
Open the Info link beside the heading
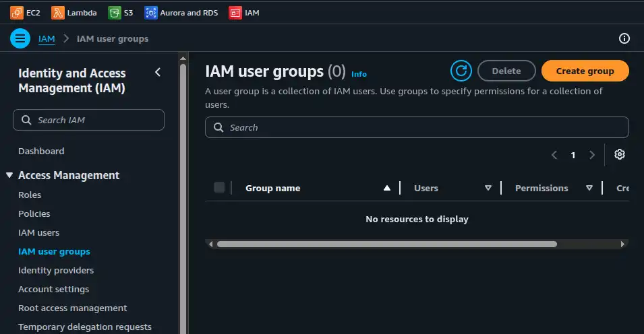pyautogui.click(x=359, y=74)
